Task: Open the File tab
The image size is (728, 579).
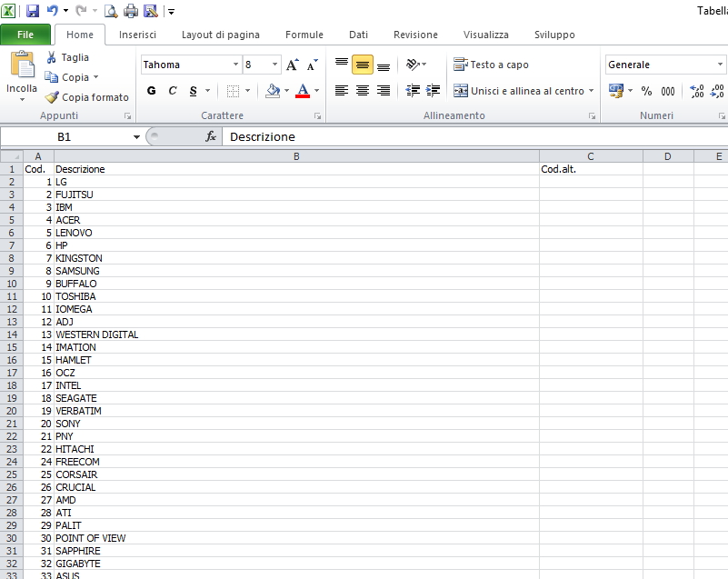Action: (x=25, y=35)
